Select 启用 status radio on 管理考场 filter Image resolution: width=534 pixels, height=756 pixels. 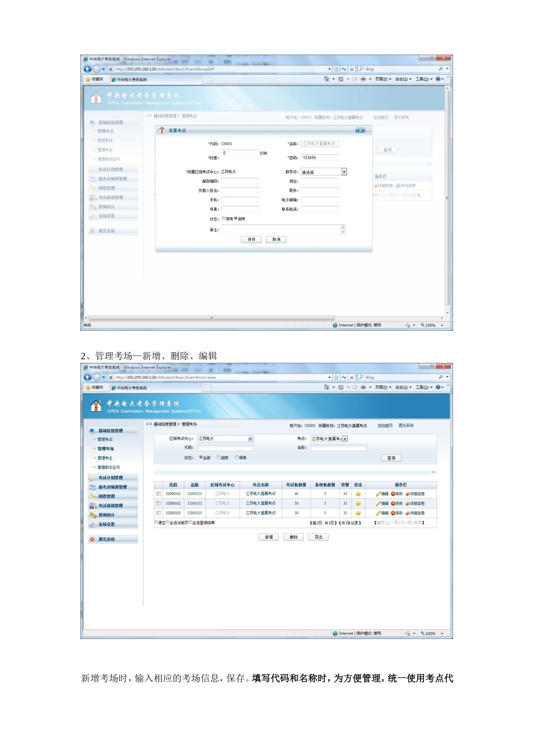click(x=219, y=458)
